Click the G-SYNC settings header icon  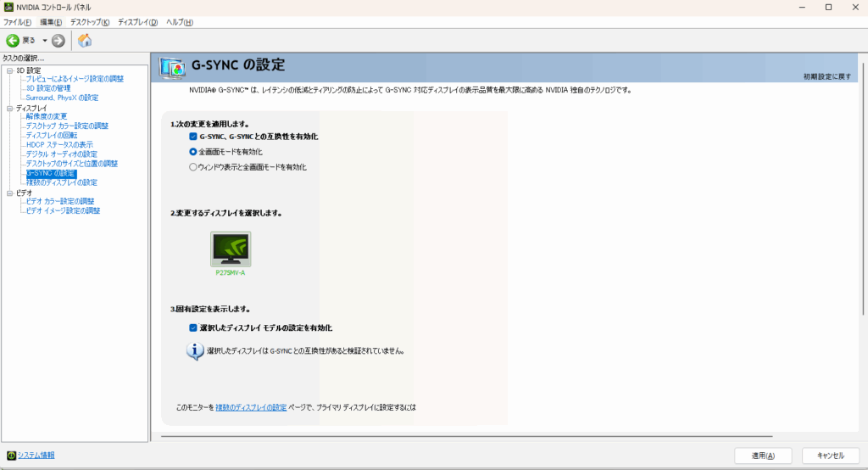tap(172, 68)
